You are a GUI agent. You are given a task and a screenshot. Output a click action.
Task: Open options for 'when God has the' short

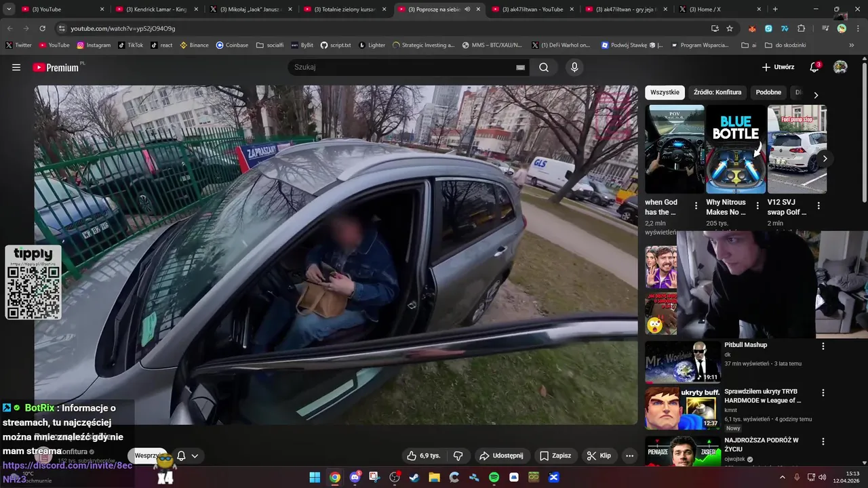tap(696, 205)
